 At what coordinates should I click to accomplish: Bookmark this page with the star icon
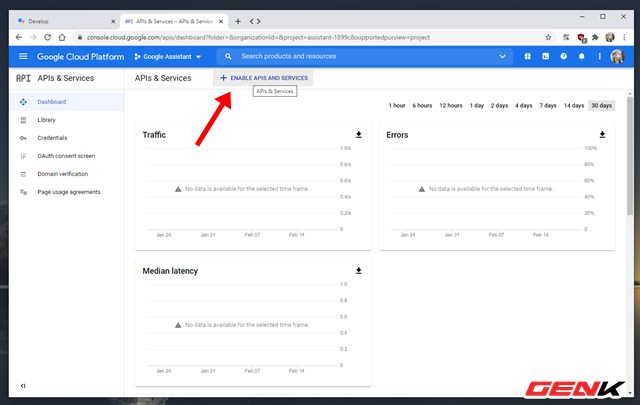[x=548, y=38]
